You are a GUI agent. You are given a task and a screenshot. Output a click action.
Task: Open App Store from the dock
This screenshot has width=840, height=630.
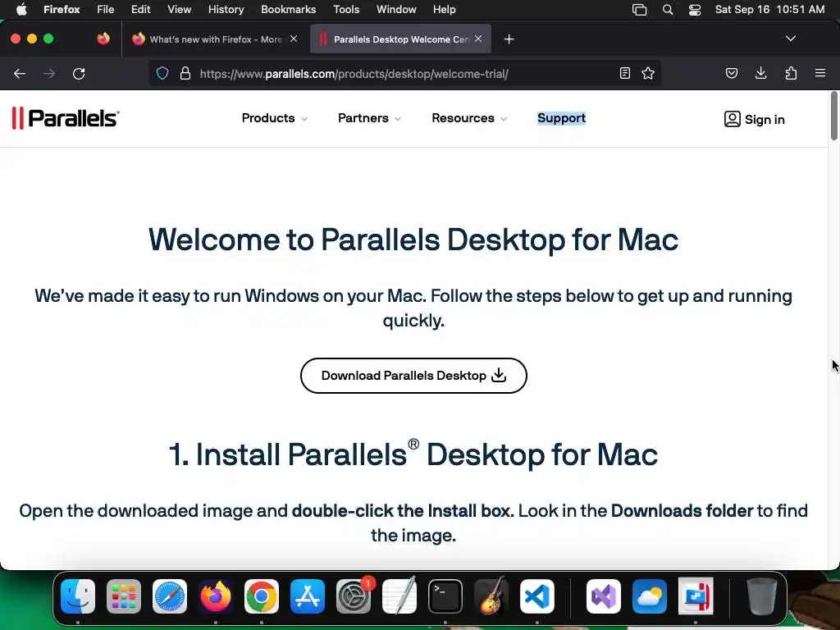[308, 596]
